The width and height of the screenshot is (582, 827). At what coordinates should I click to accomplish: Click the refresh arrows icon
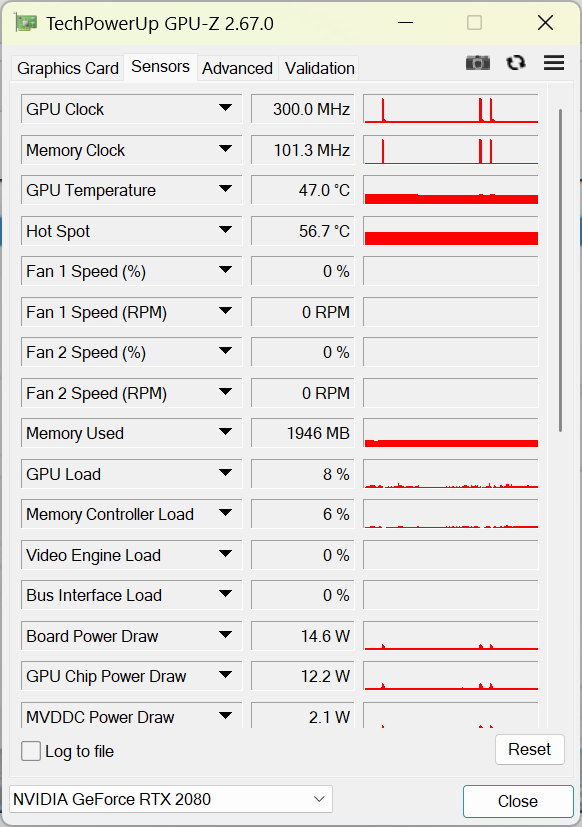(x=516, y=63)
